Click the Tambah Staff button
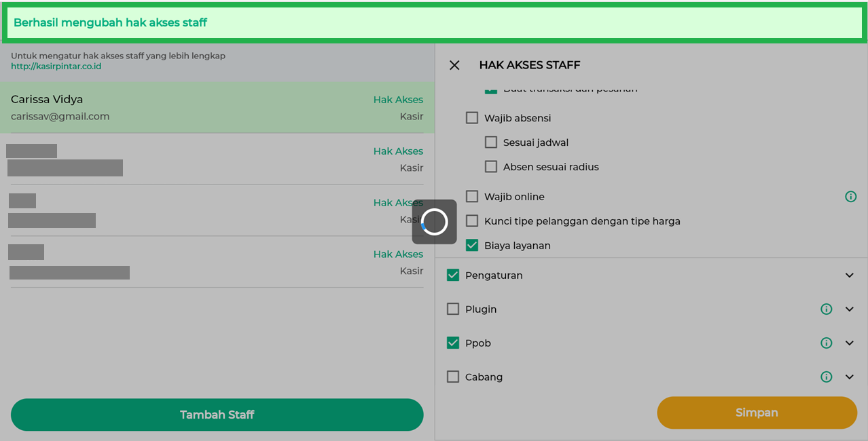Screen dimensions: 868x441 pyautogui.click(x=217, y=415)
